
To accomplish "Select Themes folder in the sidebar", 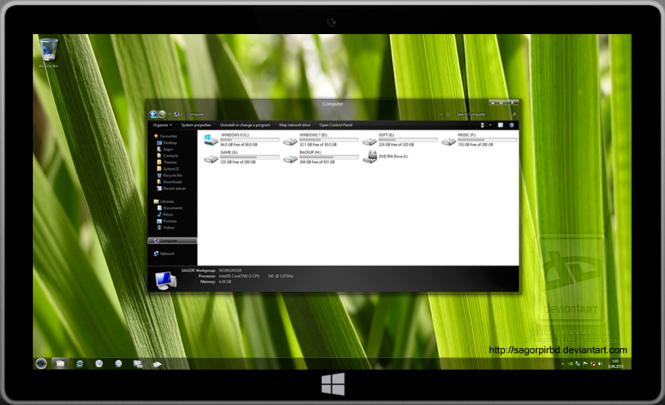I will (x=167, y=162).
